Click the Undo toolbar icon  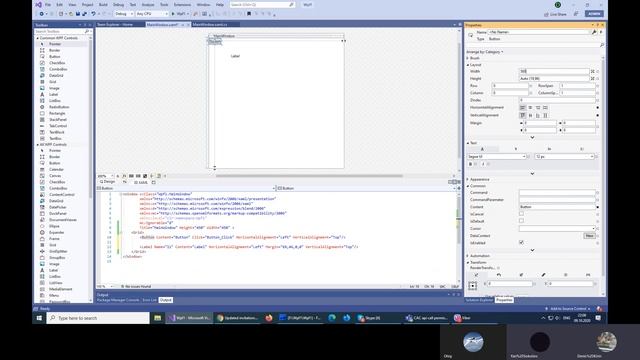point(93,14)
